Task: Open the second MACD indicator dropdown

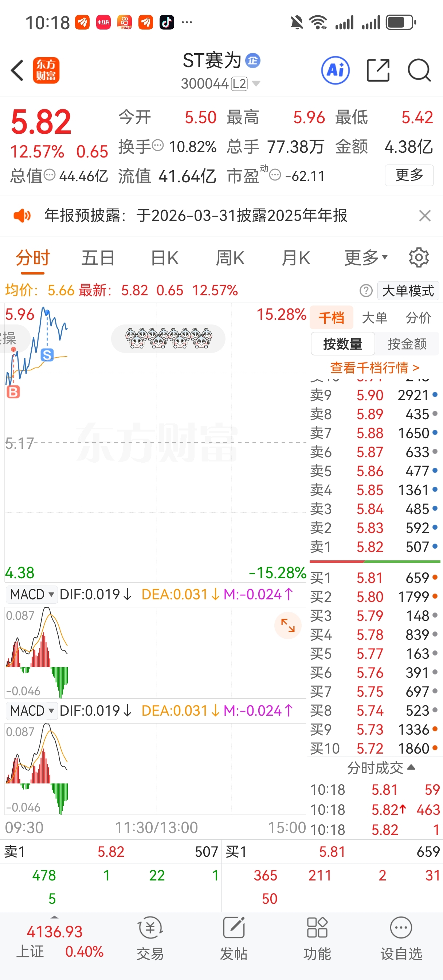Action: point(32,711)
